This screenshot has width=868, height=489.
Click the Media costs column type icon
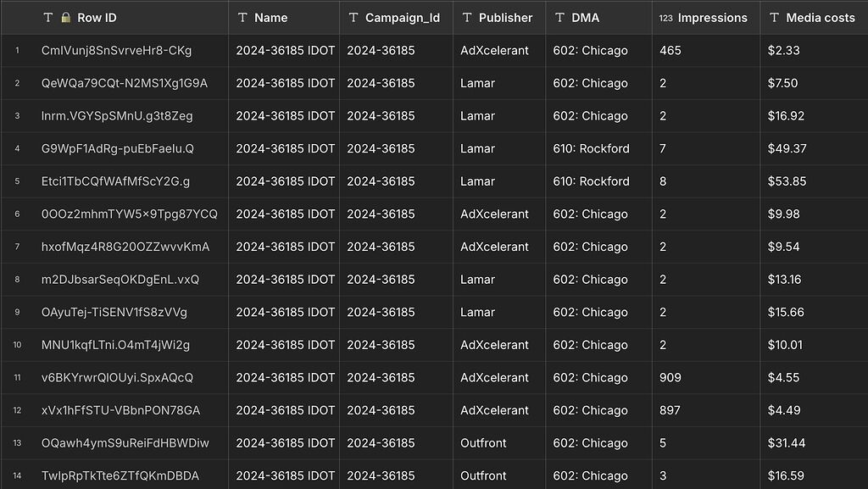point(774,18)
